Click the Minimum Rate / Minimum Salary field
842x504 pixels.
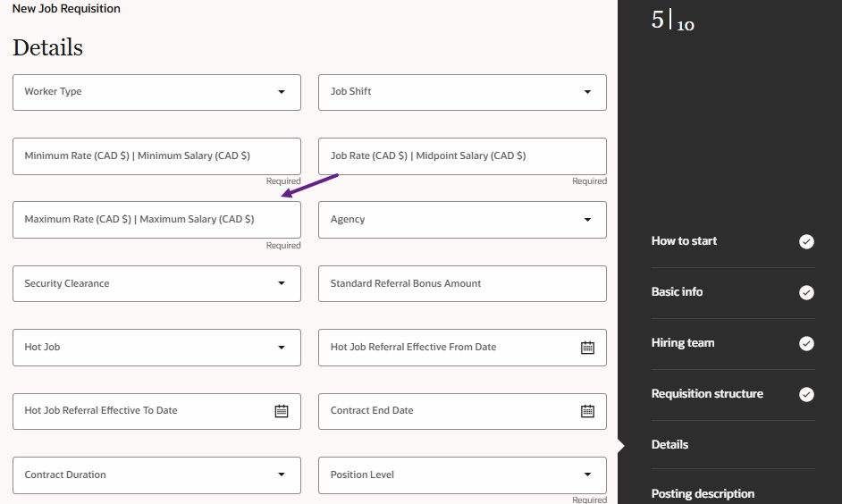click(x=156, y=156)
